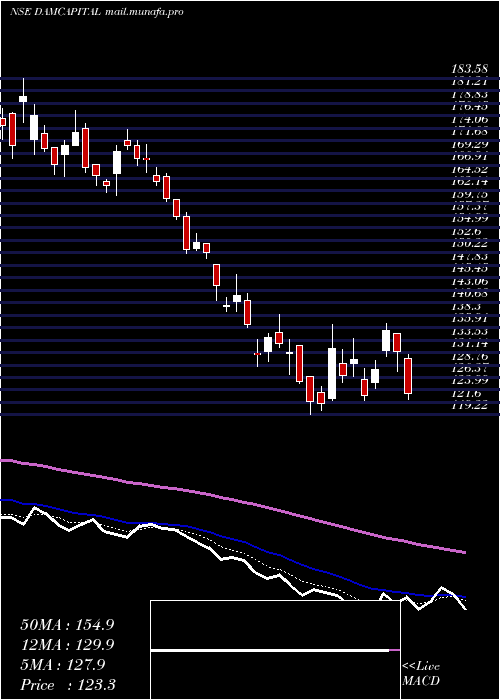Click the 12MA : 129.9 label

(67, 645)
